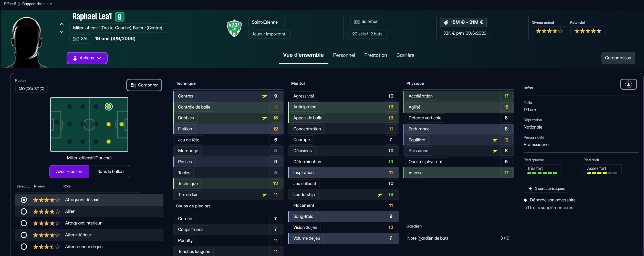
Task: Click the player attribute view icon in Infos
Action: tap(628, 84)
